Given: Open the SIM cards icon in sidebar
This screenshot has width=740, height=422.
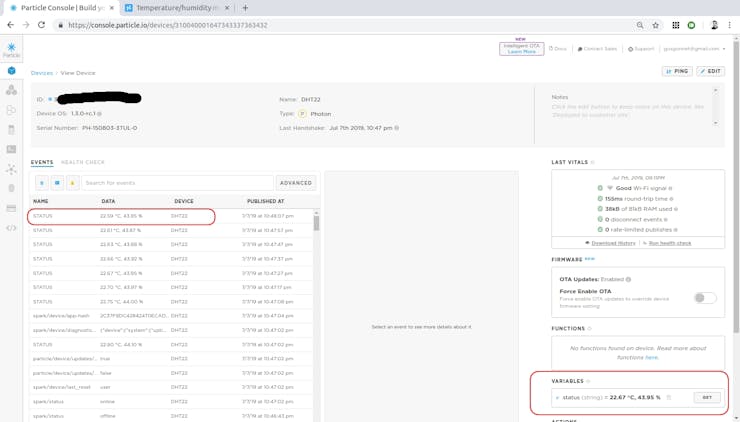Looking at the screenshot, I should [11, 130].
